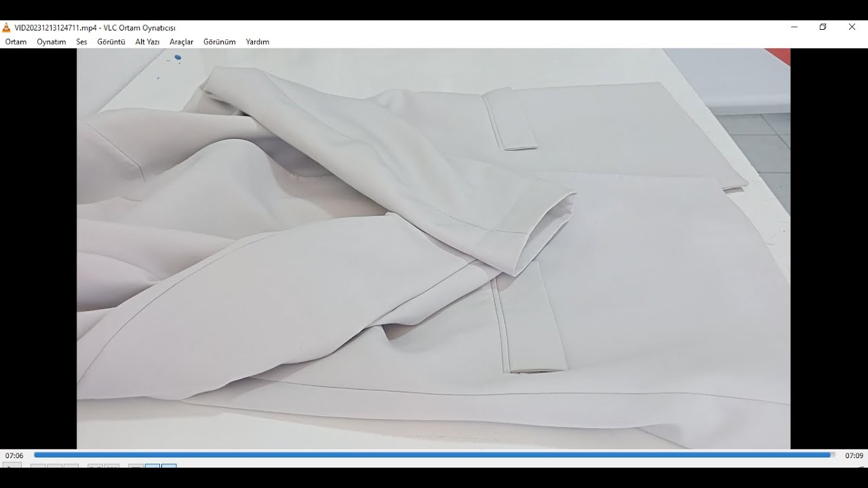Click the seek bar to jump in video
868x488 pixels.
click(x=434, y=455)
